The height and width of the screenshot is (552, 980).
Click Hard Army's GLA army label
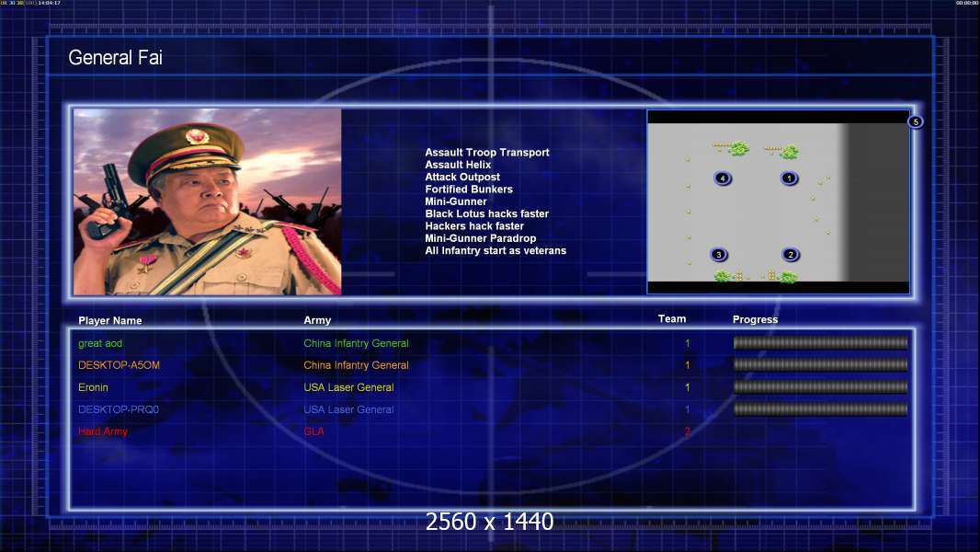[313, 431]
